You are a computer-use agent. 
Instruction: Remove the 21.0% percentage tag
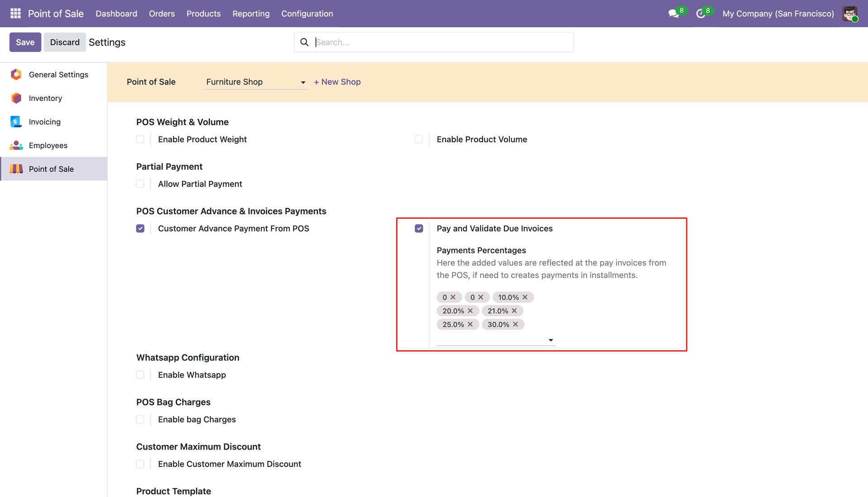(x=514, y=311)
